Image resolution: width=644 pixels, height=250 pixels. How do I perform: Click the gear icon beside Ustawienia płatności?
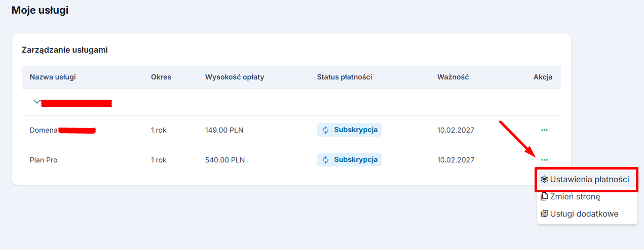click(545, 180)
